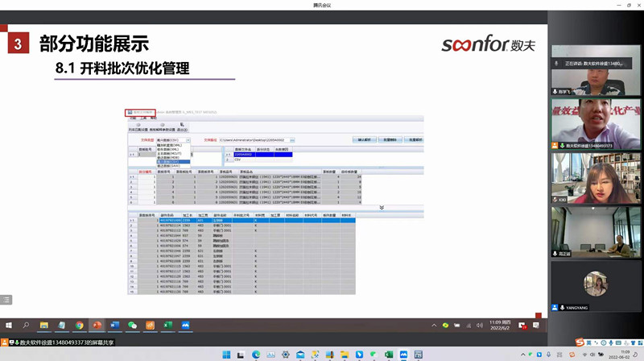Click the search magnifier in shared screen taskbar

[x=26, y=325]
